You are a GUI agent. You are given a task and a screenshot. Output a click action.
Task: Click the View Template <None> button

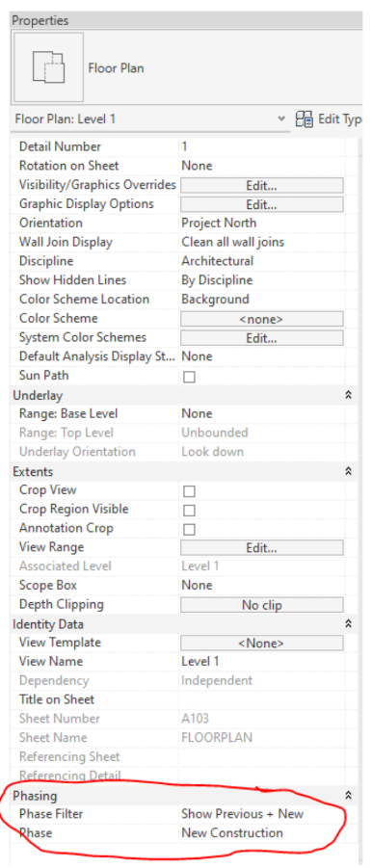(262, 644)
